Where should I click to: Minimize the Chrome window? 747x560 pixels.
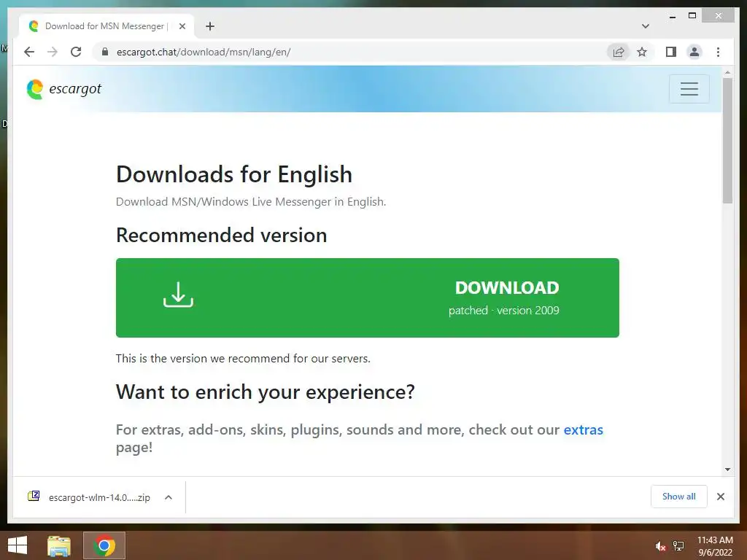click(x=672, y=16)
